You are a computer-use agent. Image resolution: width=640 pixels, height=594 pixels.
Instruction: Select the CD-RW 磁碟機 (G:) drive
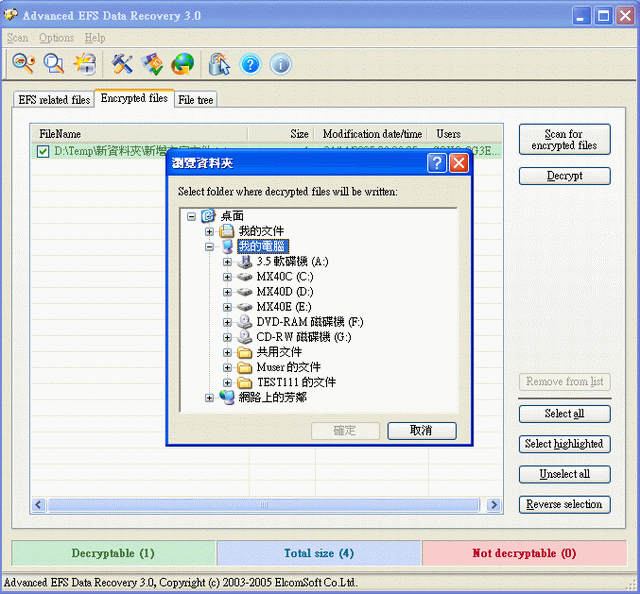click(304, 337)
